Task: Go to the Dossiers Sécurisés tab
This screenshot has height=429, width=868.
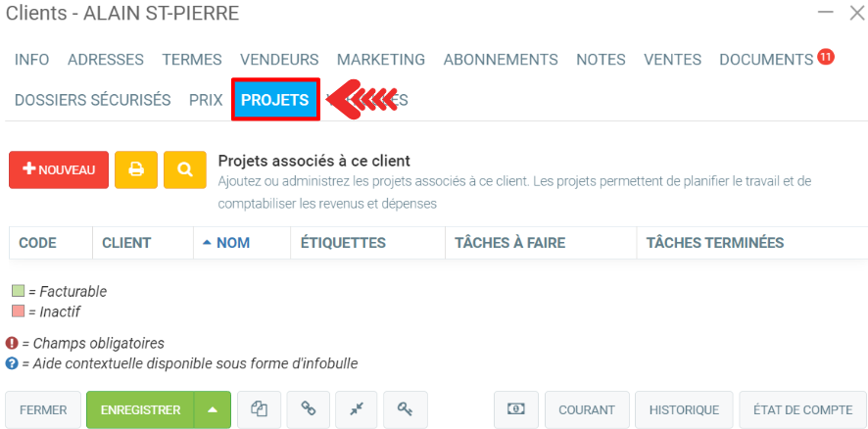Action: [93, 100]
